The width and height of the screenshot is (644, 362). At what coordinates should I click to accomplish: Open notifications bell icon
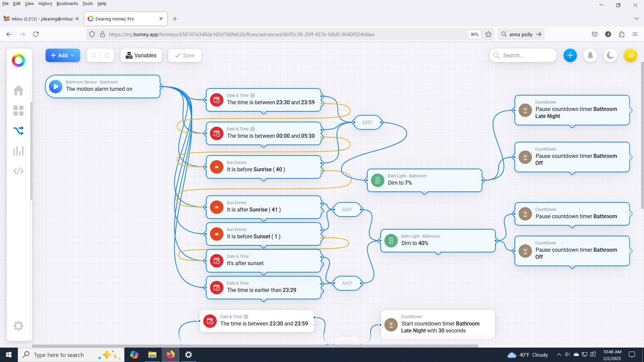pyautogui.click(x=590, y=55)
